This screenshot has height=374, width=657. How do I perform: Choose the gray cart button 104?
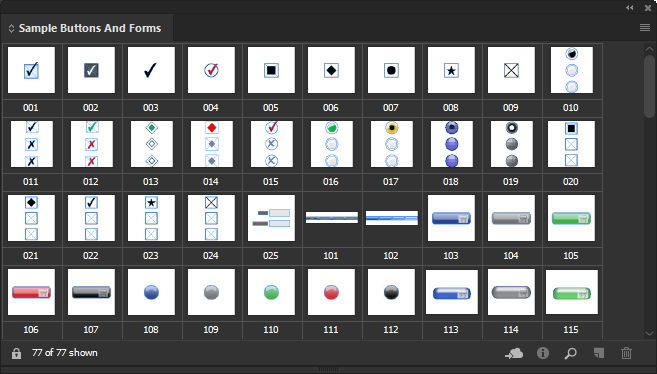click(511, 218)
